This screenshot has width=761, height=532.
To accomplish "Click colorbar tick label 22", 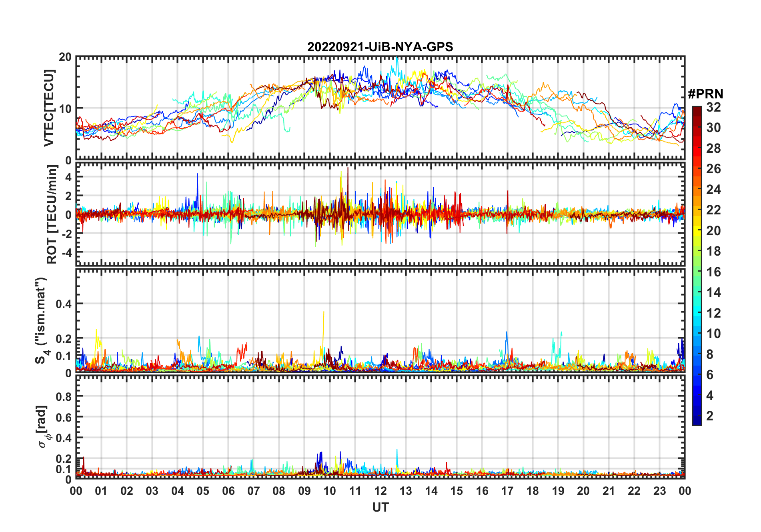I will (713, 210).
